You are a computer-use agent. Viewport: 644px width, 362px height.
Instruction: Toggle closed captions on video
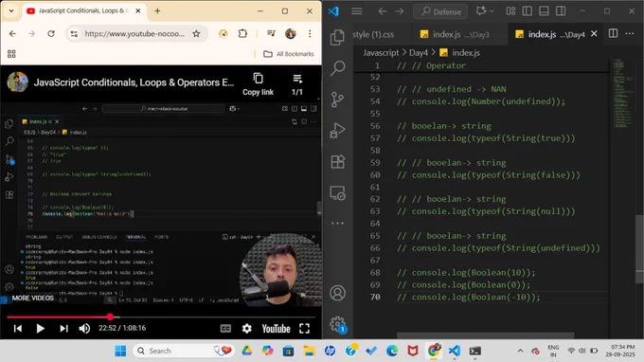225,328
